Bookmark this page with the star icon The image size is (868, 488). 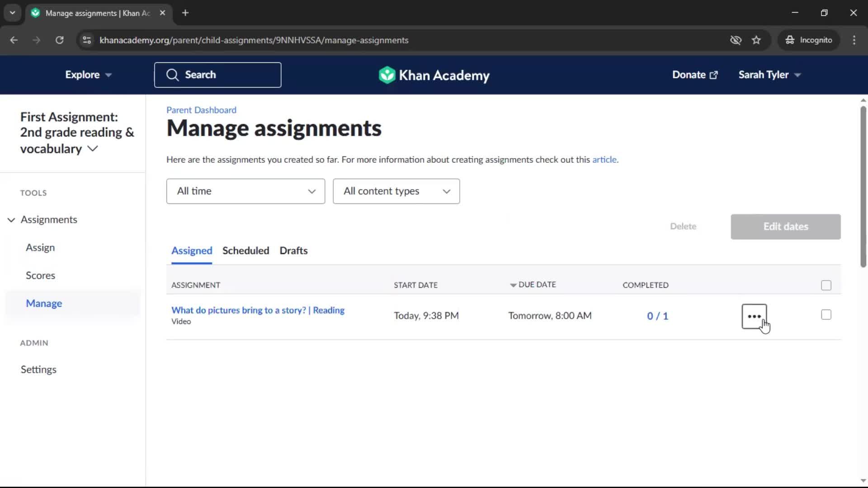[756, 40]
